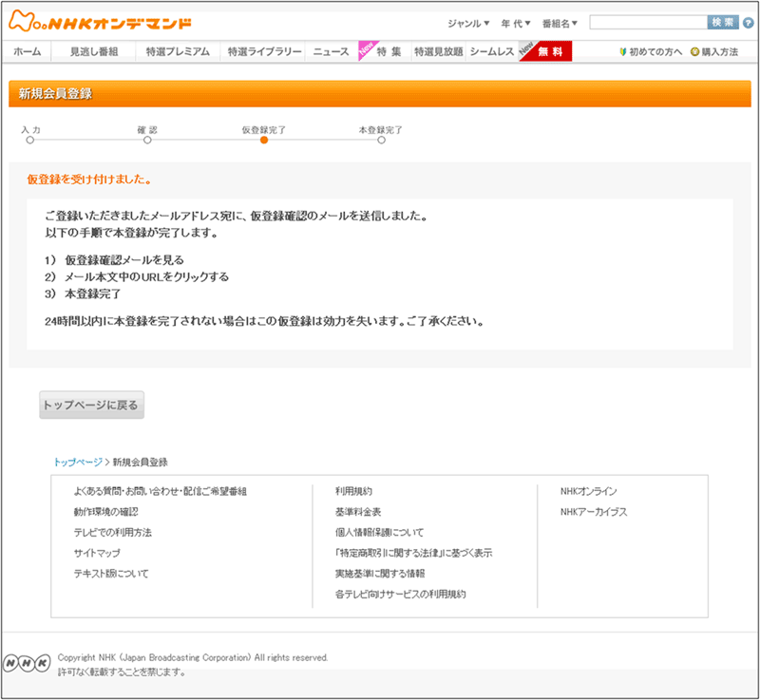Click the blue help question mark icon
This screenshot has width=760, height=700.
(748, 23)
